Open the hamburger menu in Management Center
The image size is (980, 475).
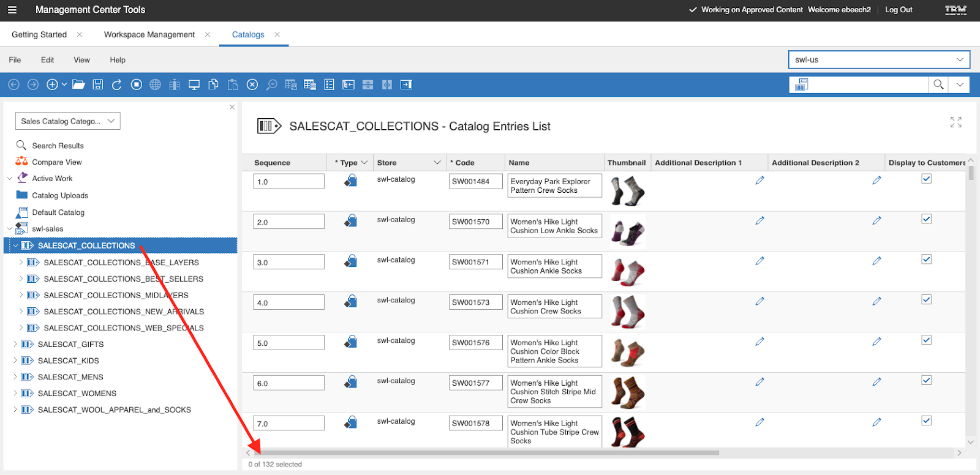(12, 10)
